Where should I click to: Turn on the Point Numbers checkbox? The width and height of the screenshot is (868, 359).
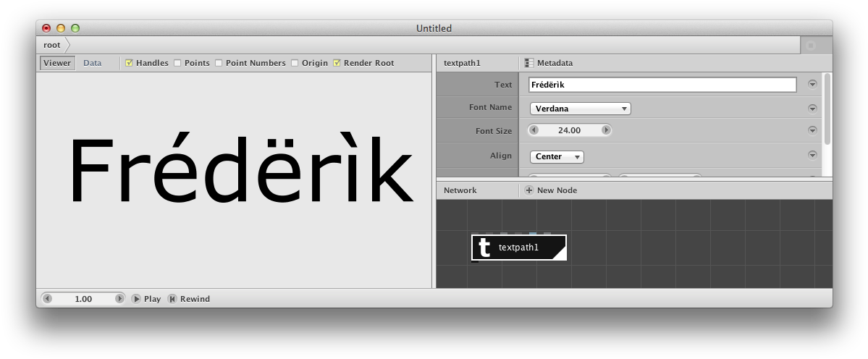coord(219,63)
